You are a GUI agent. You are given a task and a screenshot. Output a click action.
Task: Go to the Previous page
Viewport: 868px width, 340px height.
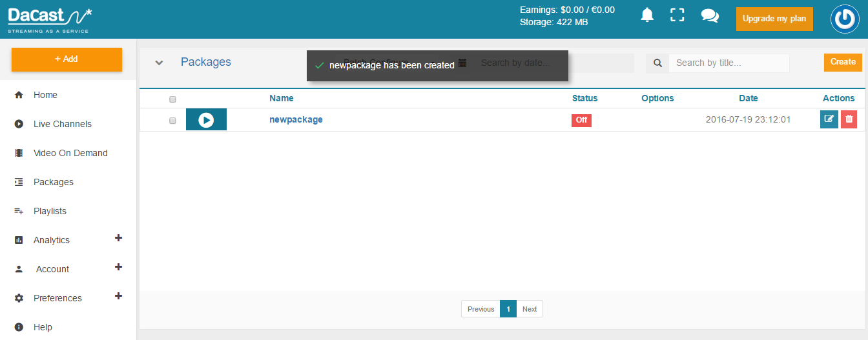(x=481, y=309)
